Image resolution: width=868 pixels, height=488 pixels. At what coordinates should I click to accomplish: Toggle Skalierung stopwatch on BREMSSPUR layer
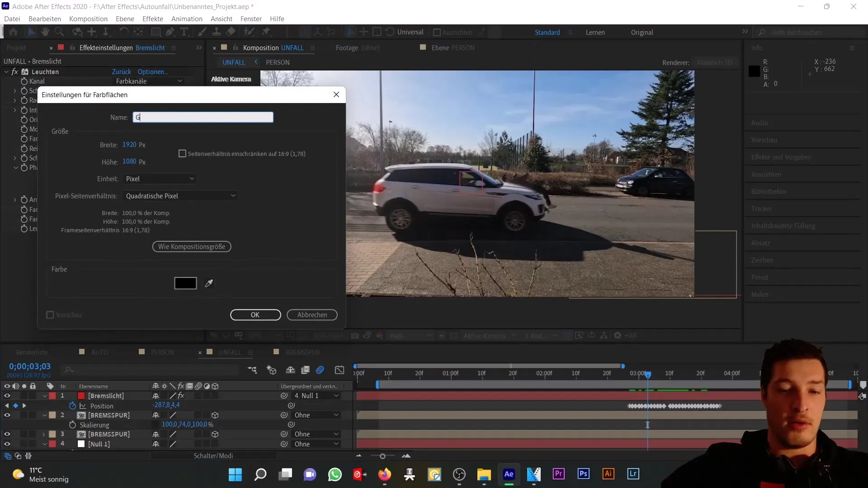tap(72, 425)
